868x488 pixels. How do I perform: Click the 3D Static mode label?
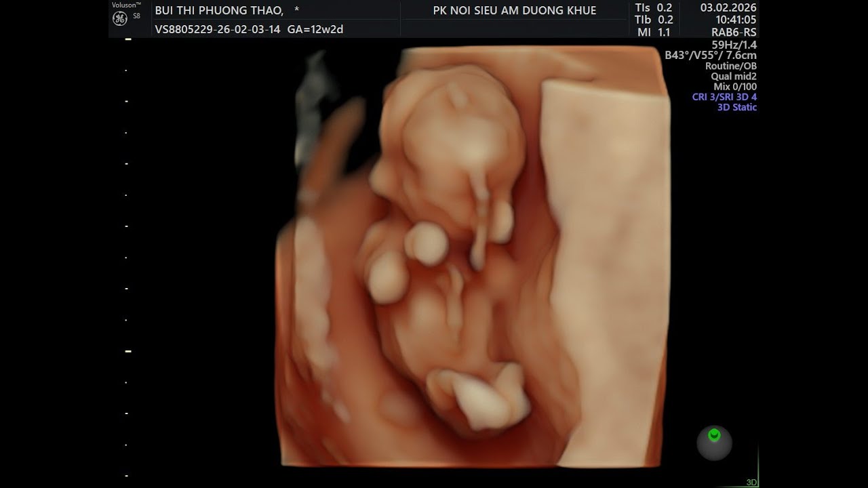[x=737, y=107]
